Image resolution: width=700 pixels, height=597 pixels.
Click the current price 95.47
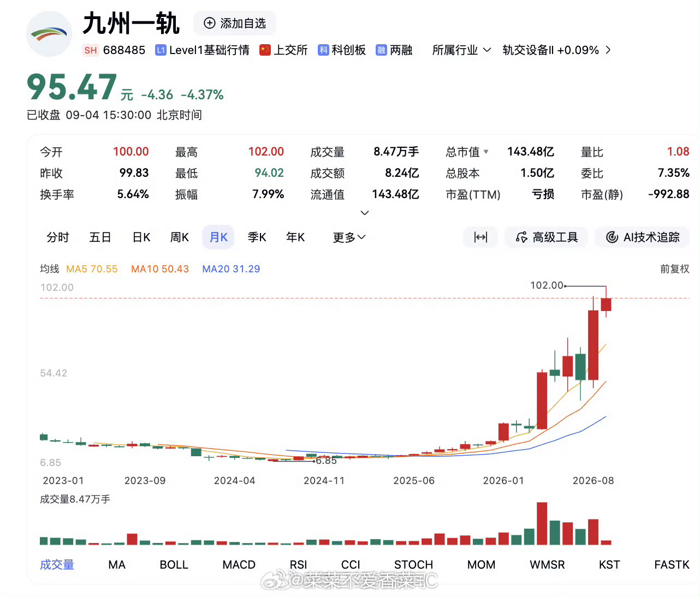click(72, 87)
